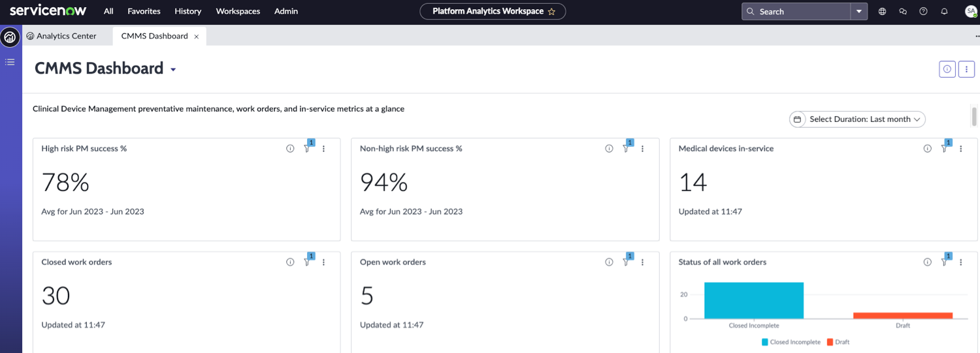Toggle the Draft legend swatch
Image resolution: width=980 pixels, height=353 pixels.
pyautogui.click(x=830, y=342)
